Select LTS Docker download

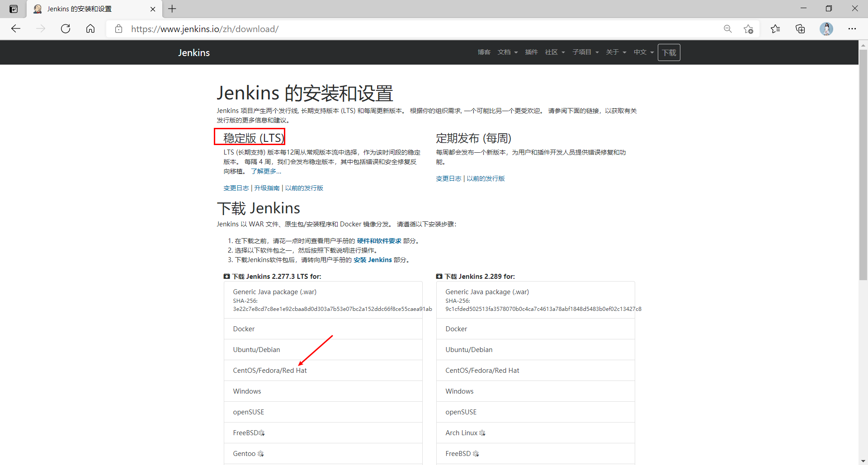click(323, 329)
